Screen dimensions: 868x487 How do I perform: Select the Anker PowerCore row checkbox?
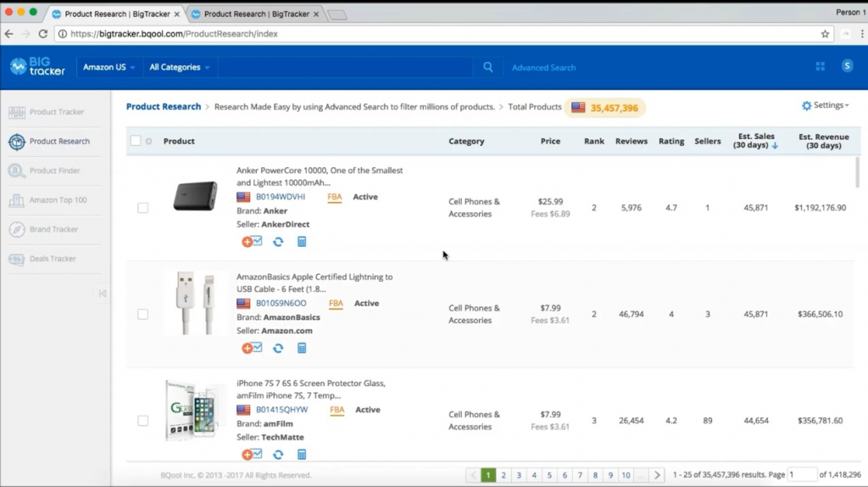click(x=142, y=208)
